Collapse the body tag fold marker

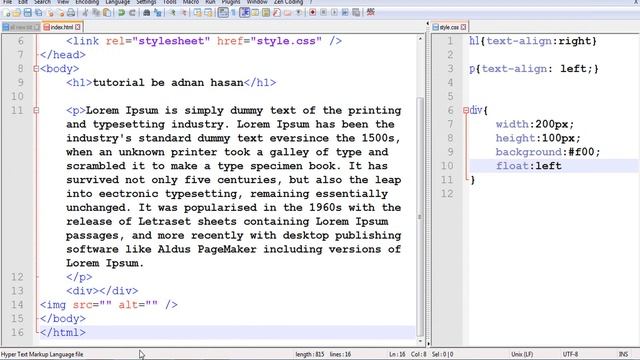[36, 69]
